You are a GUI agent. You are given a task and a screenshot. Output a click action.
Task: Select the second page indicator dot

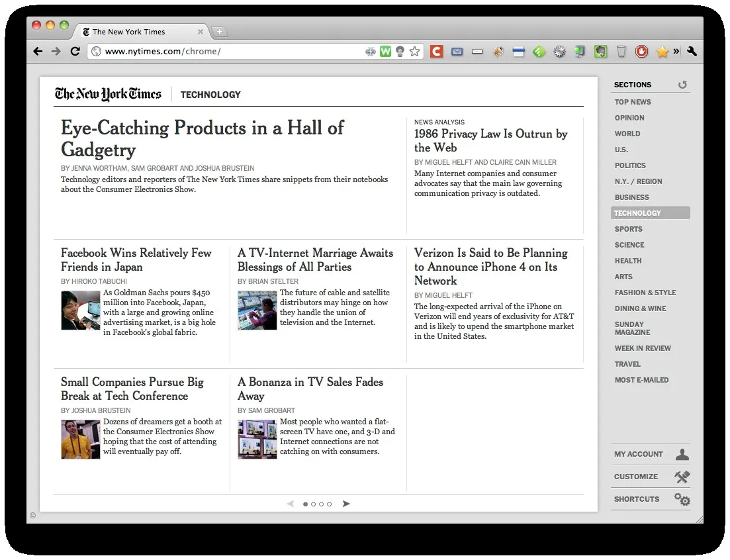pyautogui.click(x=313, y=504)
